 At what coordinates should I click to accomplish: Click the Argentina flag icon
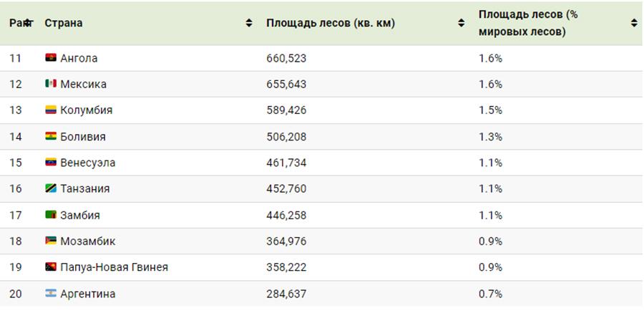pyautogui.click(x=51, y=294)
